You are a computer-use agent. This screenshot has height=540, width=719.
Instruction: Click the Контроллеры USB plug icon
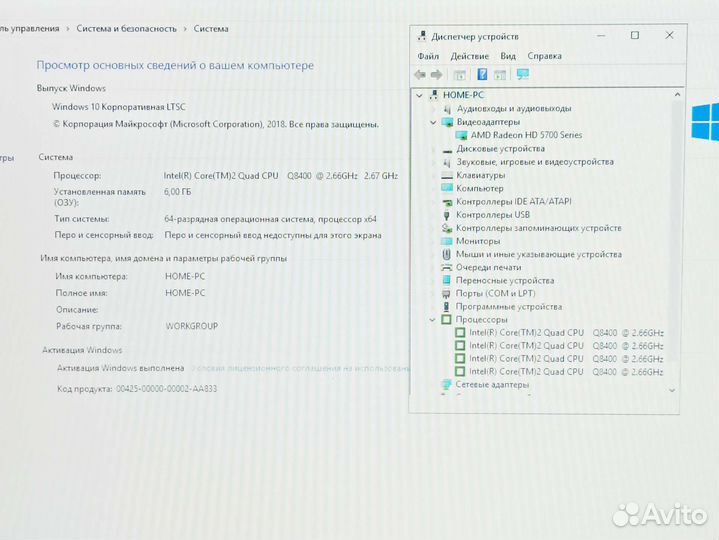[x=447, y=215]
